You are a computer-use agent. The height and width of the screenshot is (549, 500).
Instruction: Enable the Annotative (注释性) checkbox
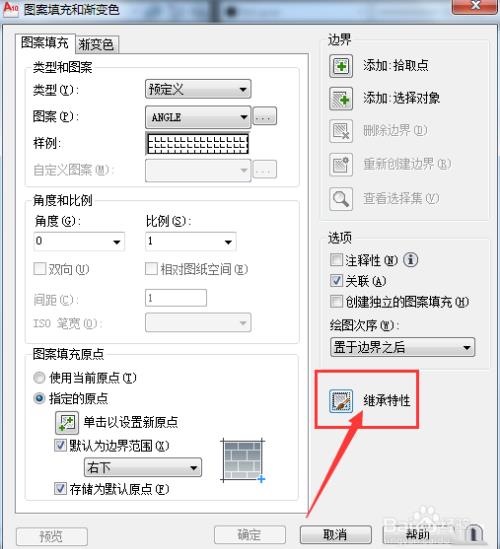336,260
